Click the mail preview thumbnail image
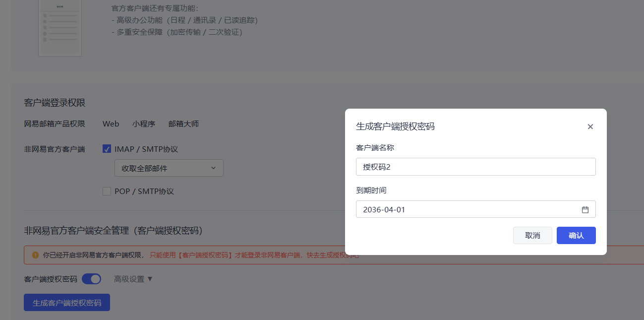The image size is (644, 320). point(59,28)
